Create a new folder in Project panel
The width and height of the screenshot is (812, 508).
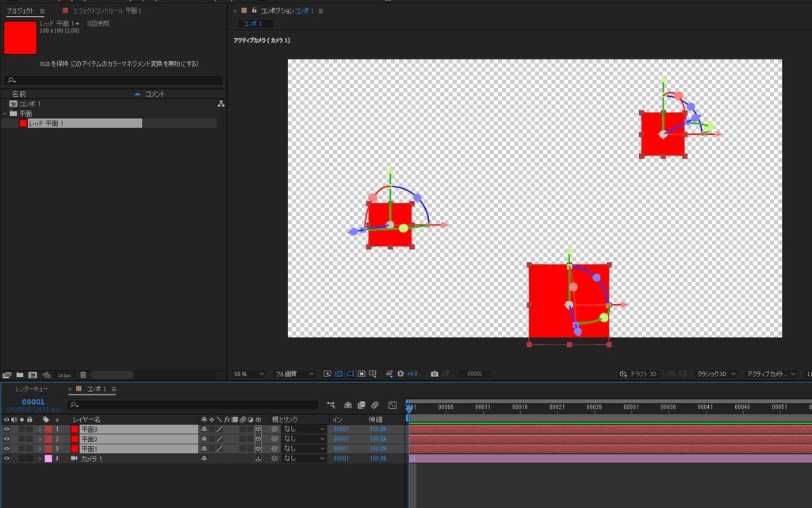click(20, 375)
